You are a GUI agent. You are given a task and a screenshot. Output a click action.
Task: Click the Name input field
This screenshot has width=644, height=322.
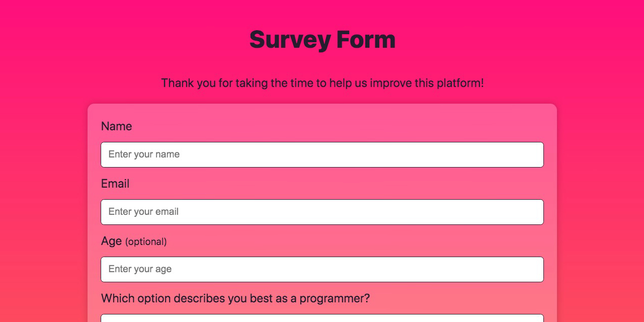tap(322, 154)
